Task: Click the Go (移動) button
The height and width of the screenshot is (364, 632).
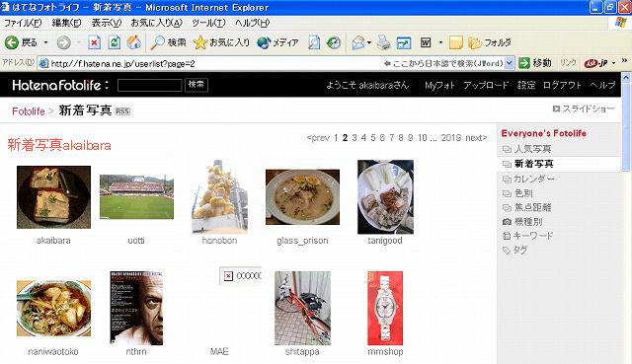Action: [534, 63]
